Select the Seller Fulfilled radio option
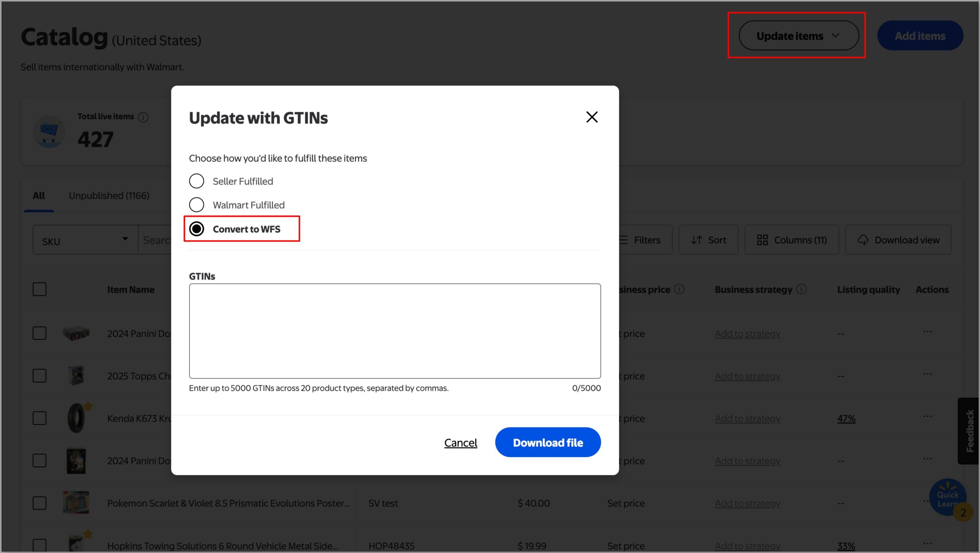This screenshot has width=980, height=553. point(197,182)
